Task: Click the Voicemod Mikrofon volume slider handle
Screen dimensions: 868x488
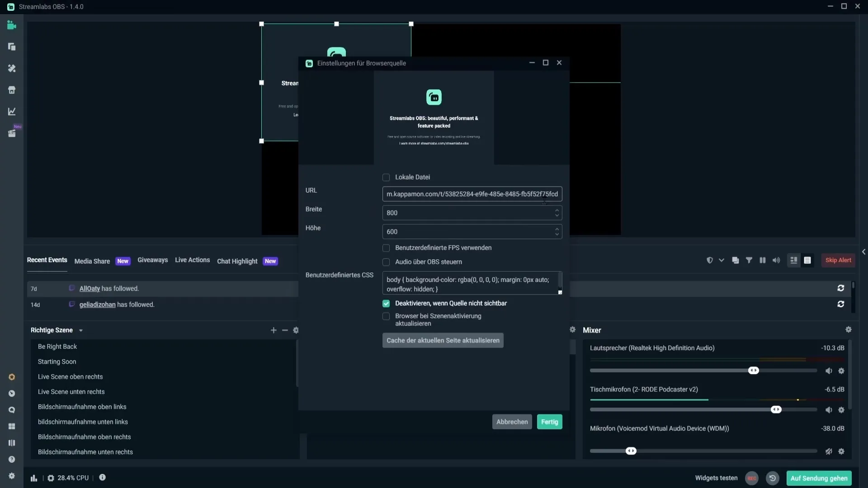Action: pos(631,451)
